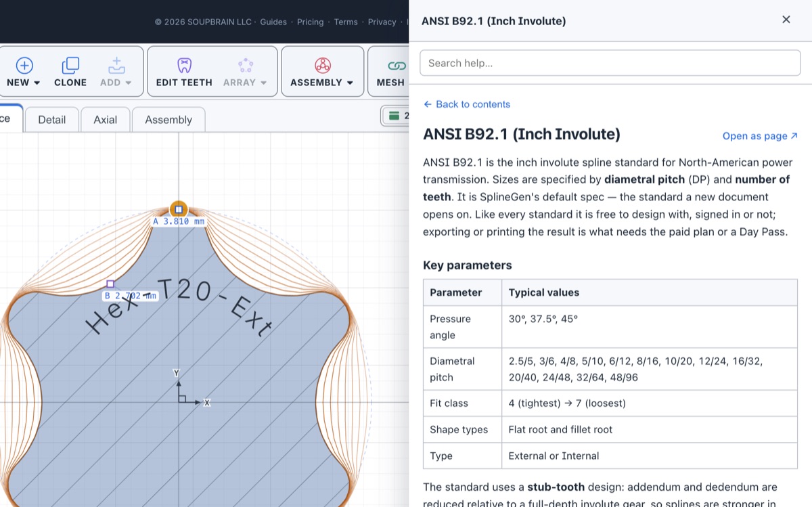
Task: Select the orange control point A handle
Action: click(179, 209)
